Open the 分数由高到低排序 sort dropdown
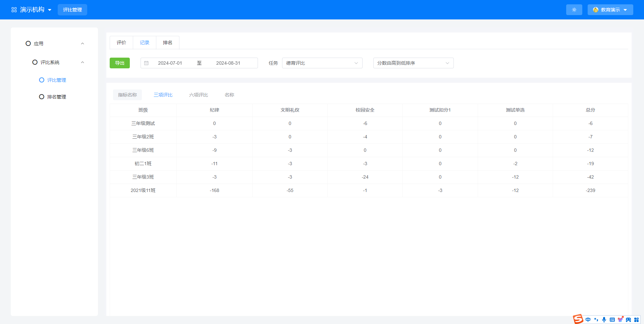Screen dimensions: 644x324 pos(414,63)
